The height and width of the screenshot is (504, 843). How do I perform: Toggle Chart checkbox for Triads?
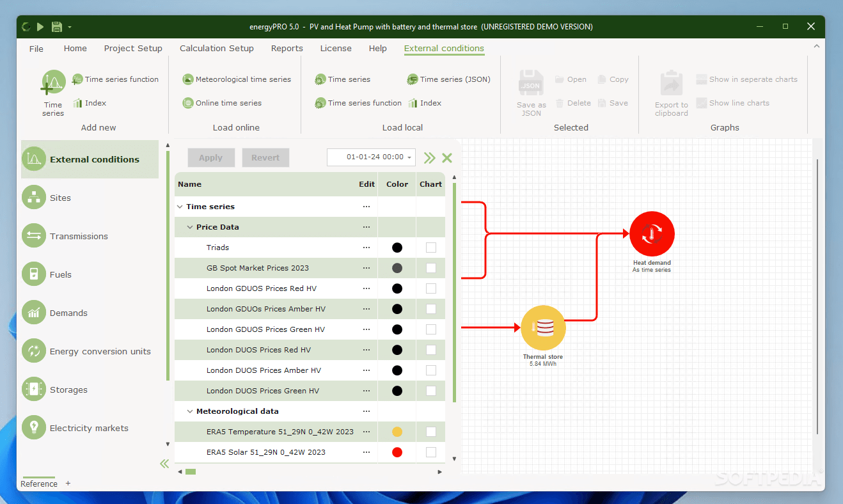431,248
